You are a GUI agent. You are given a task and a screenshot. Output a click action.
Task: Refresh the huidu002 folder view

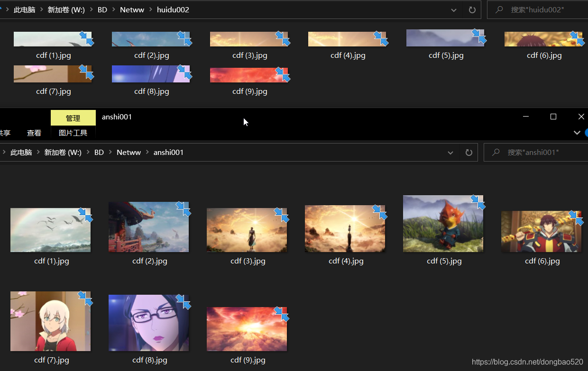click(x=472, y=10)
